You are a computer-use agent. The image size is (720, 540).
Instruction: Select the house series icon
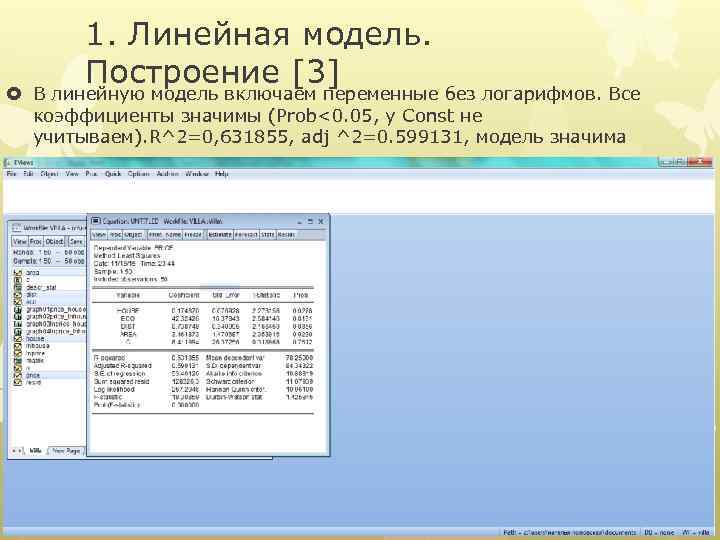[18, 339]
